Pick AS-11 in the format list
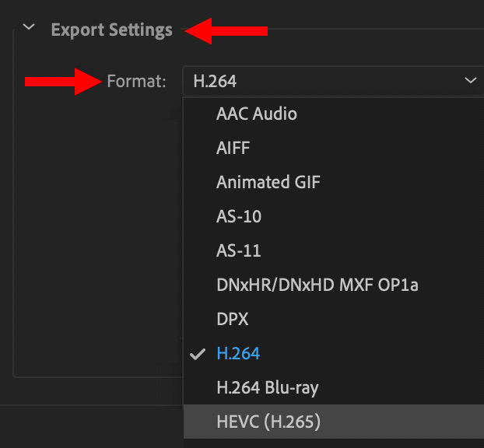Viewport: 484px width, 448px height. tap(334, 250)
